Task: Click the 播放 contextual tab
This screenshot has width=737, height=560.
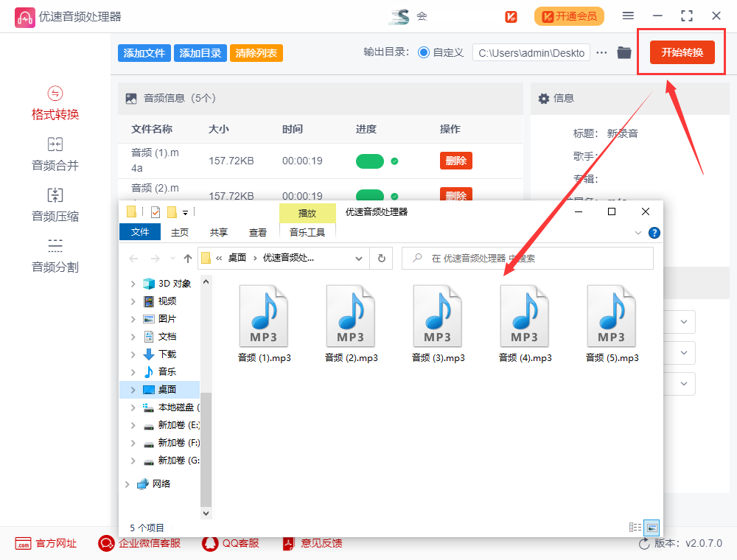Action: tap(307, 213)
